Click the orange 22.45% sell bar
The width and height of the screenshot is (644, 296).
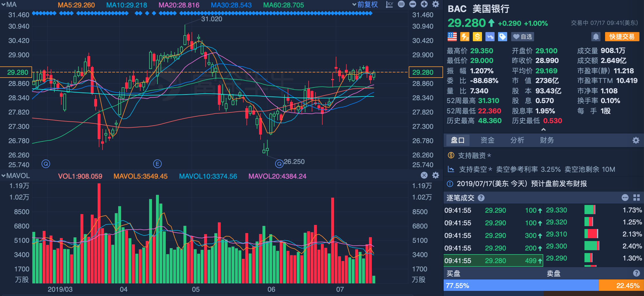(x=621, y=285)
